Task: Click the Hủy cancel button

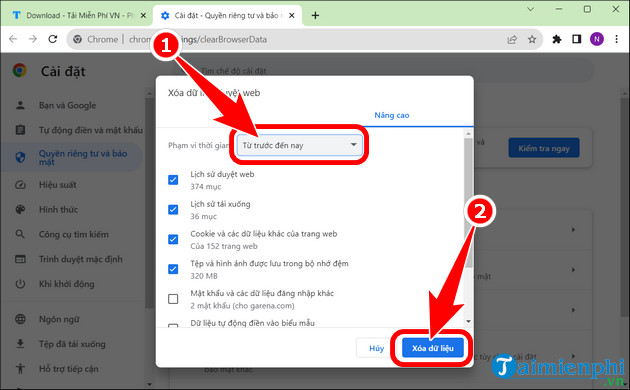Action: tap(376, 348)
